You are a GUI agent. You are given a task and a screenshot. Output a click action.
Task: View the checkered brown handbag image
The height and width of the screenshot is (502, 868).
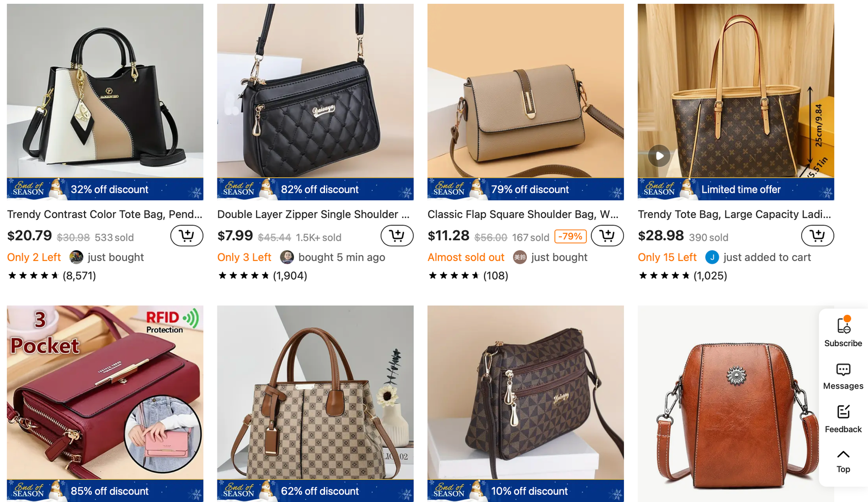pos(315,392)
